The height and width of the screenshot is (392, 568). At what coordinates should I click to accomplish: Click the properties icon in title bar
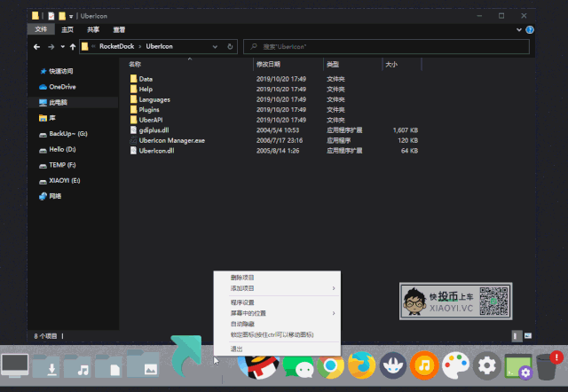[51, 16]
